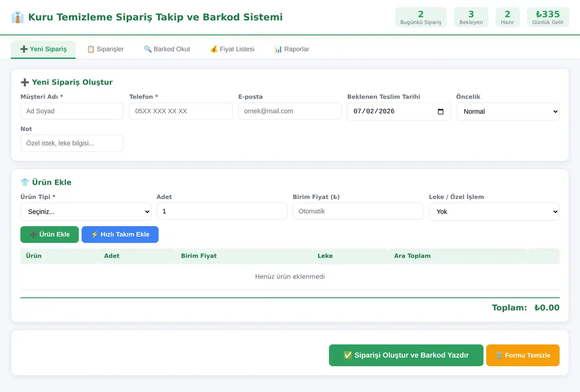Click into the Adet quantity field
This screenshot has height=392, width=580.
222,211
